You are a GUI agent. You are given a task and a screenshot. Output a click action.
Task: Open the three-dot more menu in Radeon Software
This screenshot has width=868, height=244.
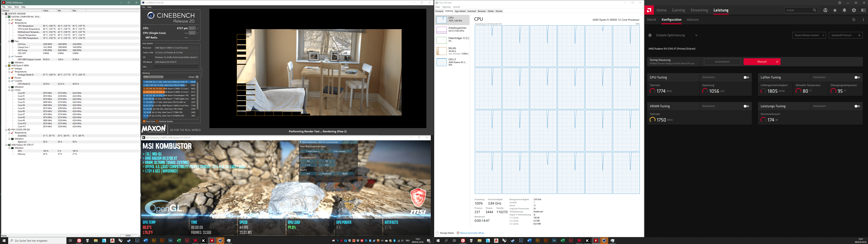point(863,19)
